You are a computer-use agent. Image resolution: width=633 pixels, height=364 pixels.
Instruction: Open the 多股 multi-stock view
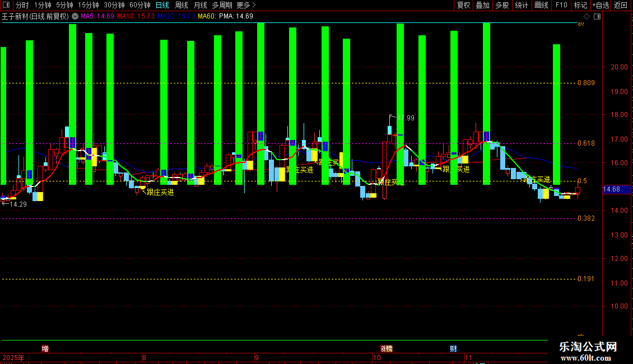[x=502, y=5]
